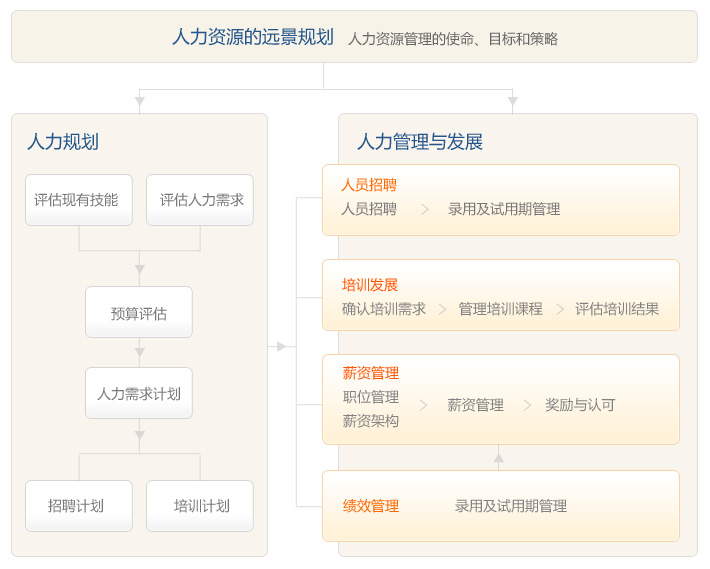Click the 人力资源的远景规划 heading

(x=253, y=37)
